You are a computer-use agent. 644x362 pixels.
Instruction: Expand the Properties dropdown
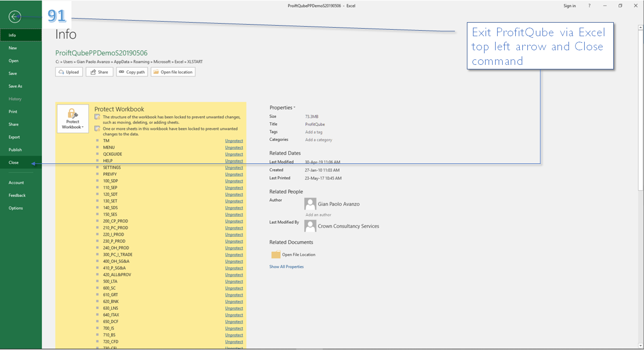point(282,108)
